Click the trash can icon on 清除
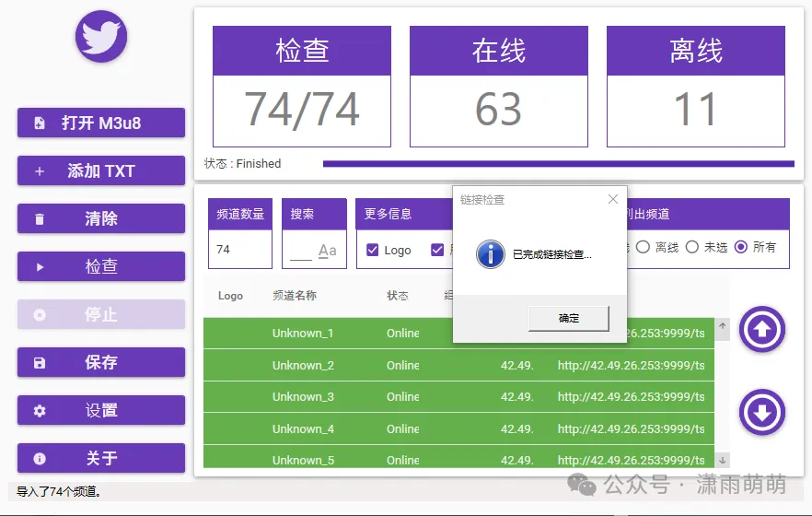812x516 pixels. (x=40, y=219)
